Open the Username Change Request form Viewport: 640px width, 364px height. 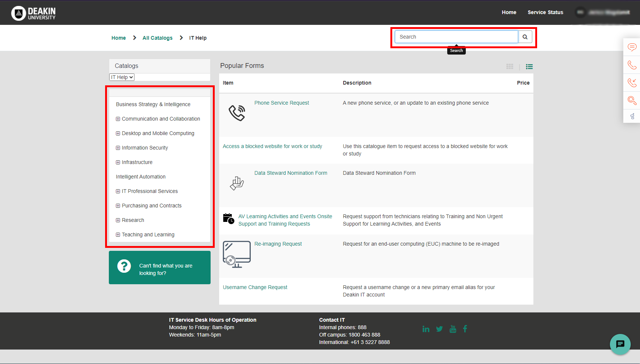tap(255, 287)
